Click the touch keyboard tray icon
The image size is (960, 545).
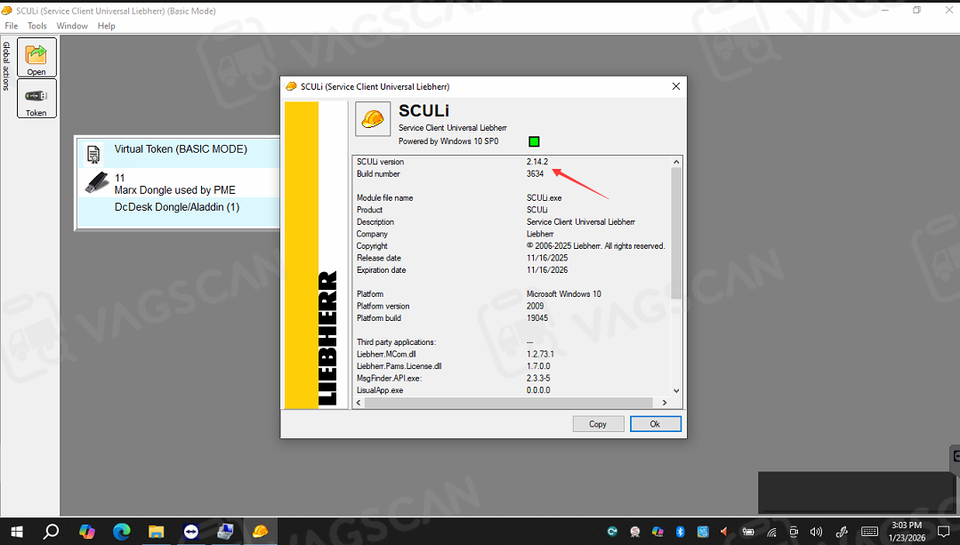[869, 532]
